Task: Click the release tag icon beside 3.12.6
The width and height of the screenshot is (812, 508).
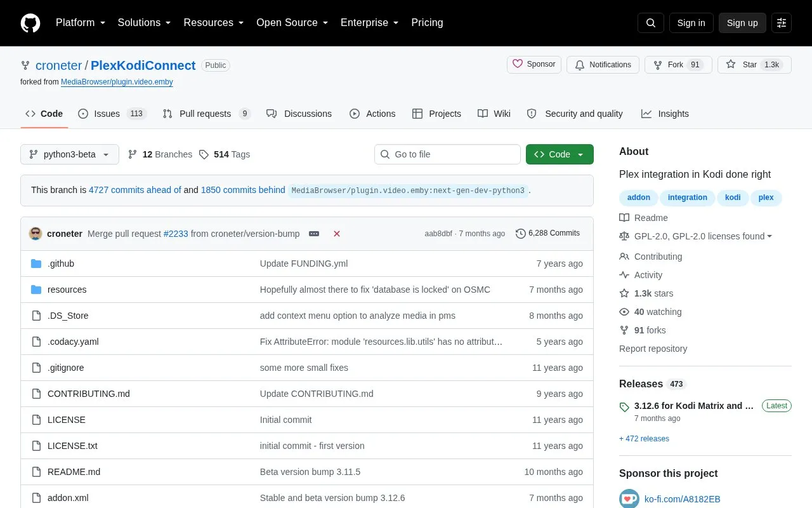Action: (624, 407)
